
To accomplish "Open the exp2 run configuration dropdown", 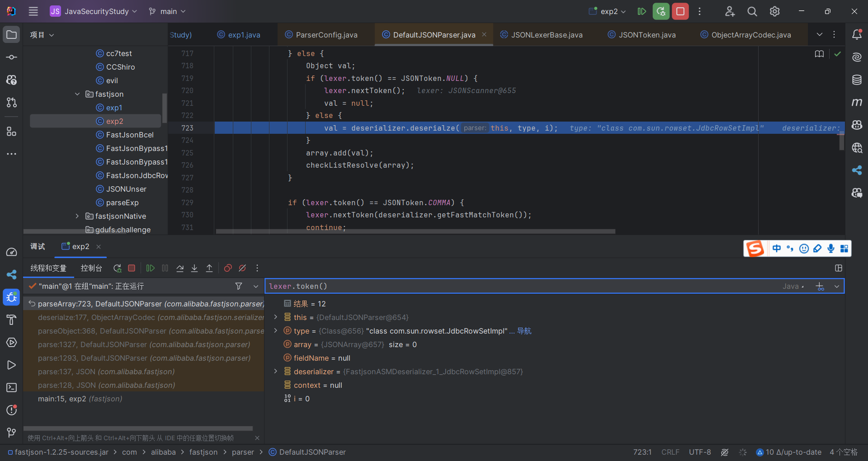I will [607, 11].
